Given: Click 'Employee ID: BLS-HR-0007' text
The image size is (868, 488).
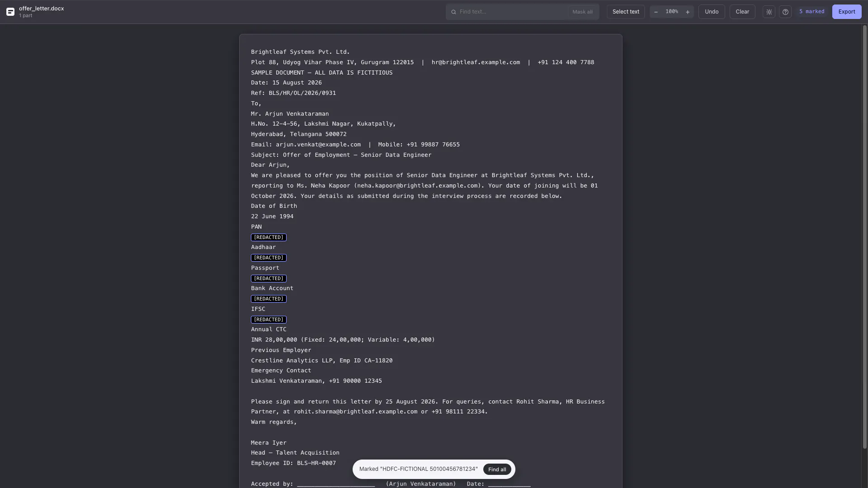Looking at the screenshot, I should [293, 463].
